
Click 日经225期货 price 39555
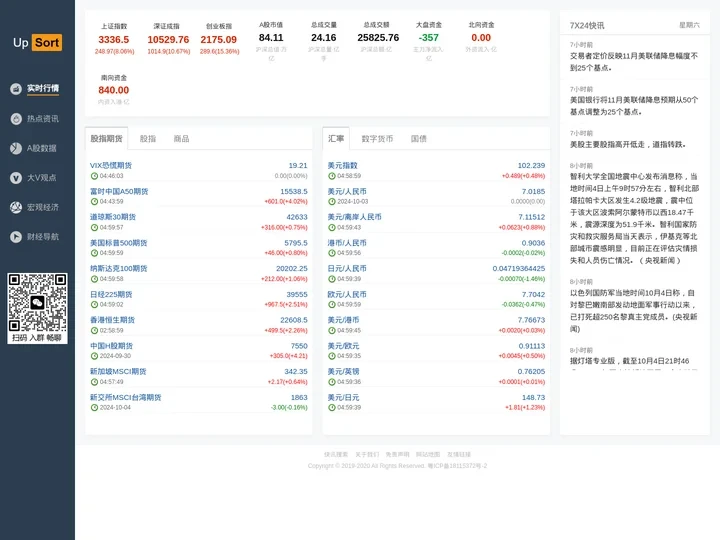point(297,294)
